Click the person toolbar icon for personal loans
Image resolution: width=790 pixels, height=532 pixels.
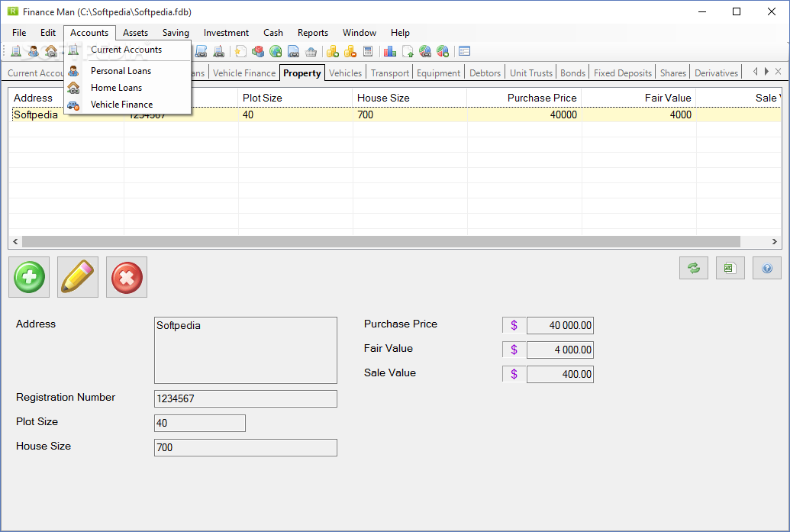point(34,51)
